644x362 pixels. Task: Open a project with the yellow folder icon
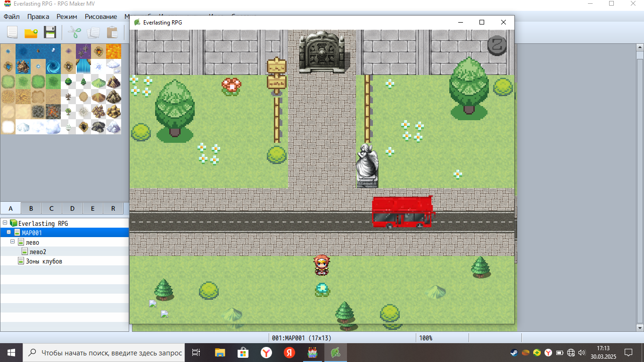tap(31, 33)
